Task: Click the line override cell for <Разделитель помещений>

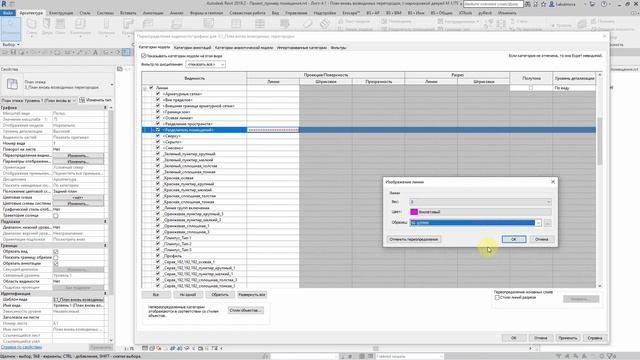Action: 273,130
